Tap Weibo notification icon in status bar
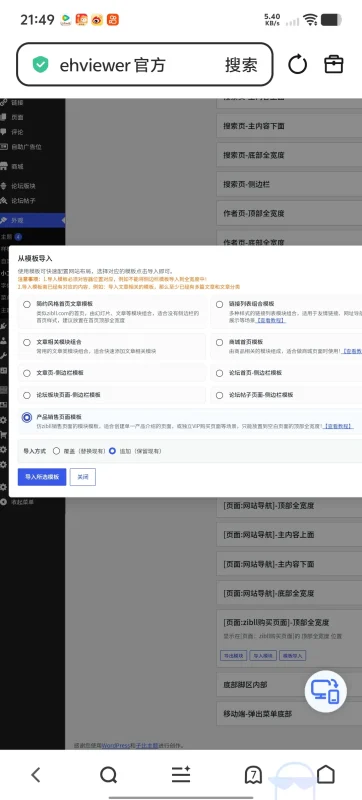Viewport: 362px width, 800px height. pos(97,20)
